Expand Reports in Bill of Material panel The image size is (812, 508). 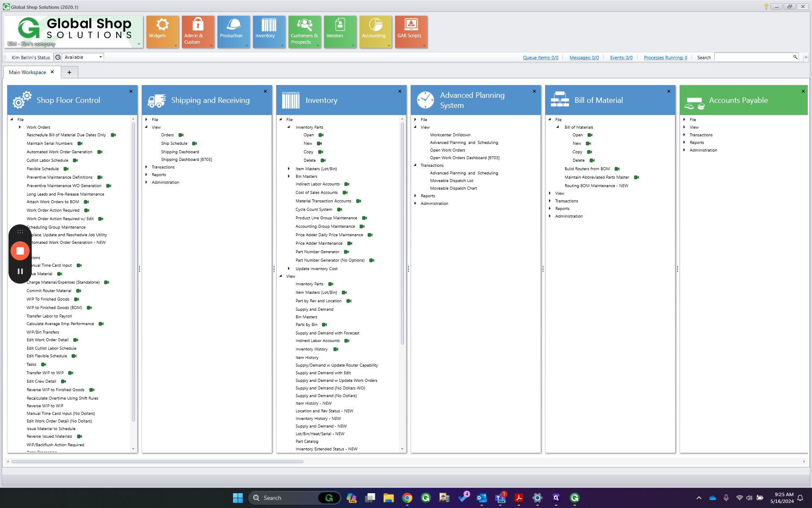pyautogui.click(x=549, y=208)
